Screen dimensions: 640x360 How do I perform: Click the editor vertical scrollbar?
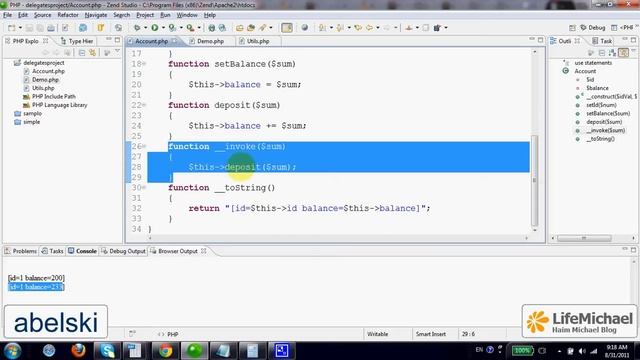tap(535, 181)
